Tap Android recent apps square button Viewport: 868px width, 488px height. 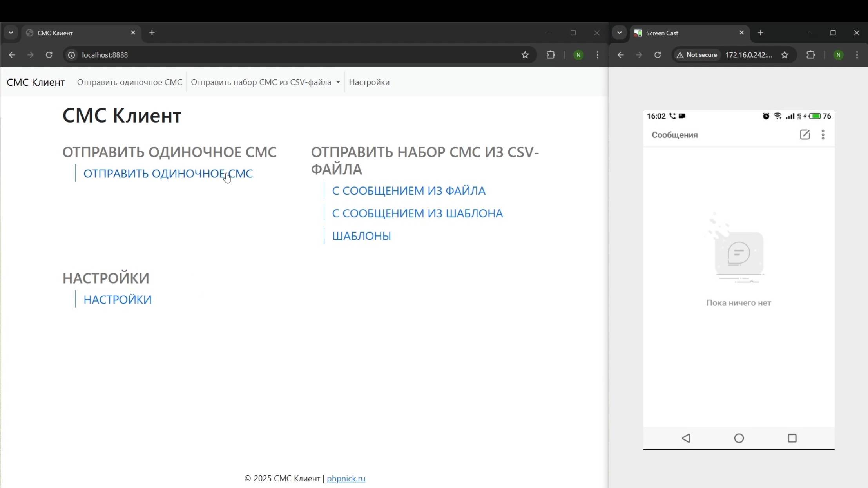pyautogui.click(x=792, y=438)
